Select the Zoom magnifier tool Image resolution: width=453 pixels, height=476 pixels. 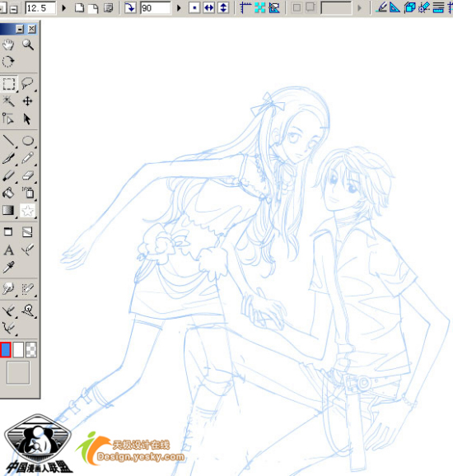coord(28,45)
